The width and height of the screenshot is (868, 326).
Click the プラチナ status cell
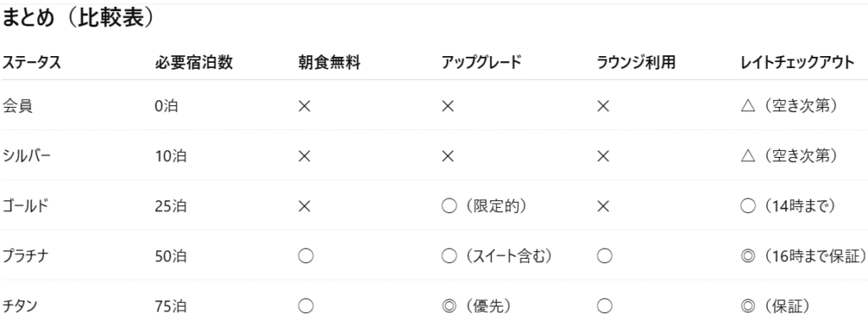pos(25,256)
